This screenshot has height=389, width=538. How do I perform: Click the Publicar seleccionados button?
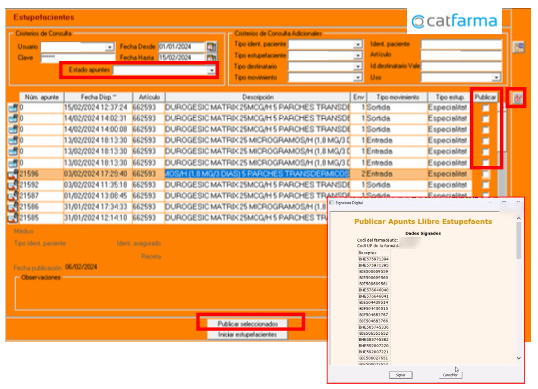coord(247,324)
